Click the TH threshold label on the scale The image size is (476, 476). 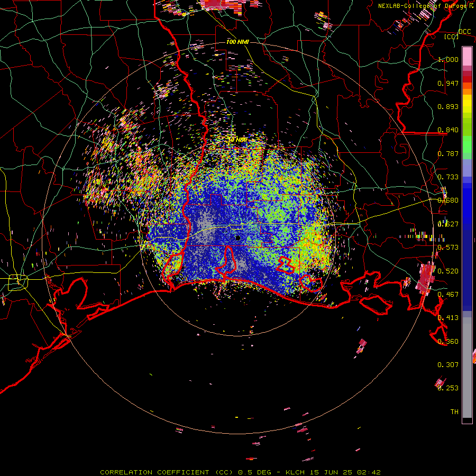click(x=454, y=412)
